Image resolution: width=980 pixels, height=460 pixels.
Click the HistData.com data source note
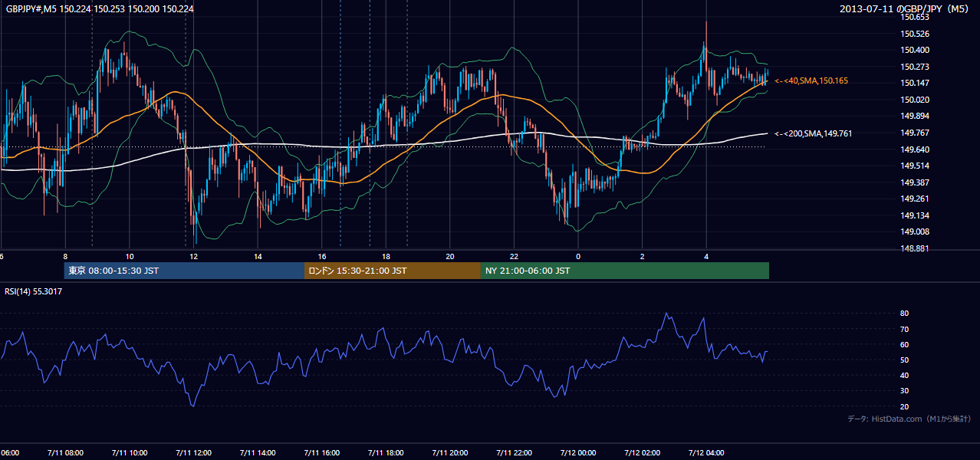coord(909,419)
